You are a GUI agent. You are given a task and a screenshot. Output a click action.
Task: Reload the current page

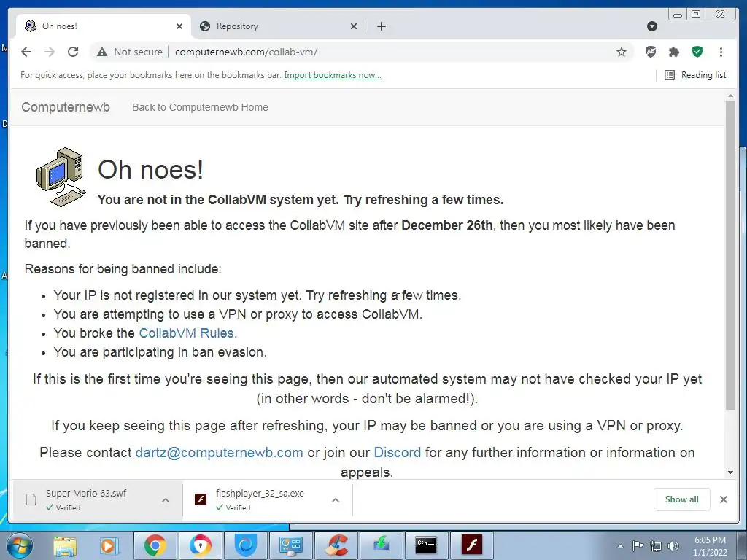click(x=73, y=52)
